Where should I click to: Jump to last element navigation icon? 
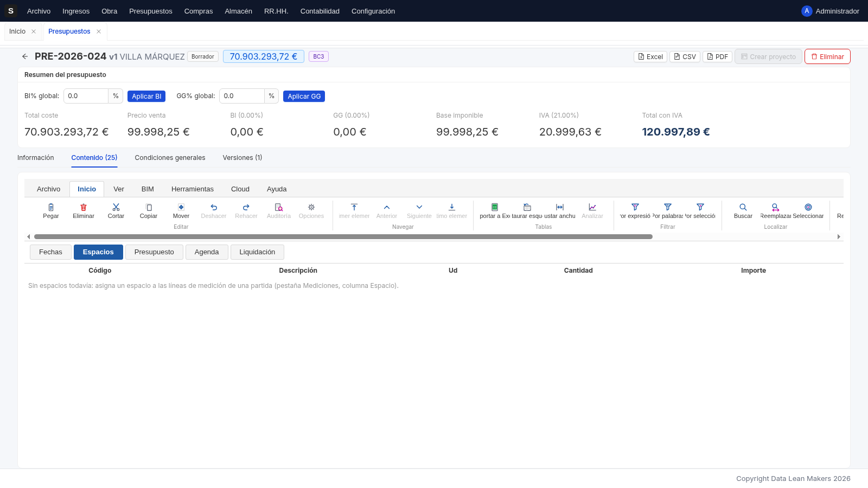[452, 207]
